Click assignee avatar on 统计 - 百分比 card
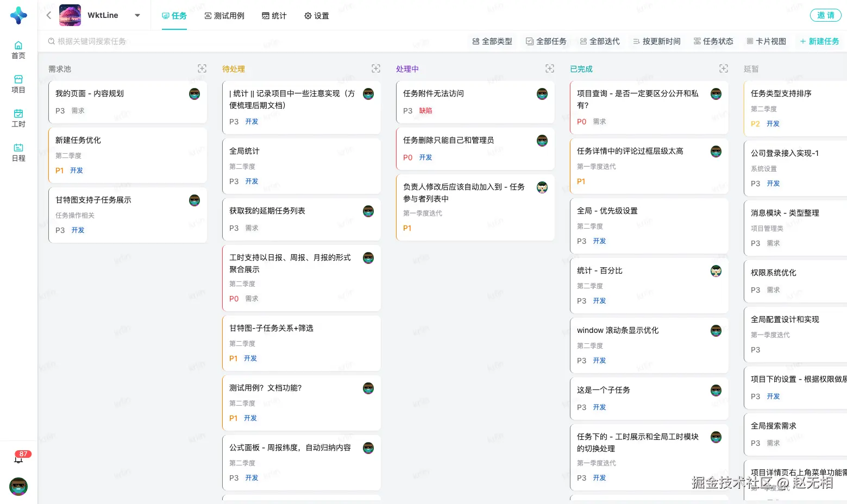Screen dimensions: 847x504 point(716,271)
